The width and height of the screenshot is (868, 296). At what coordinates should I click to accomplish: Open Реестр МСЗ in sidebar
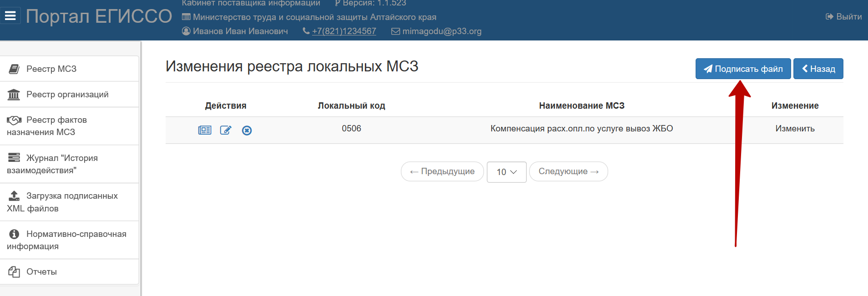point(69,69)
